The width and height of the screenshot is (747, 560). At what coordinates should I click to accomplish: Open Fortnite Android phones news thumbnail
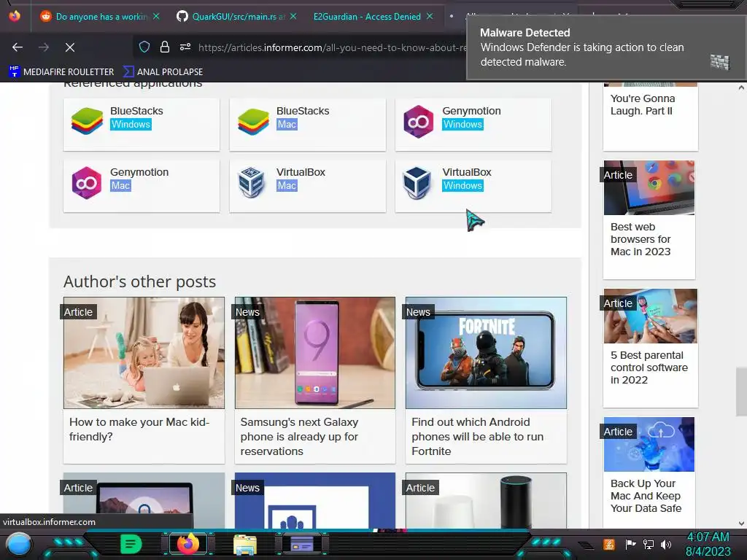(x=486, y=353)
